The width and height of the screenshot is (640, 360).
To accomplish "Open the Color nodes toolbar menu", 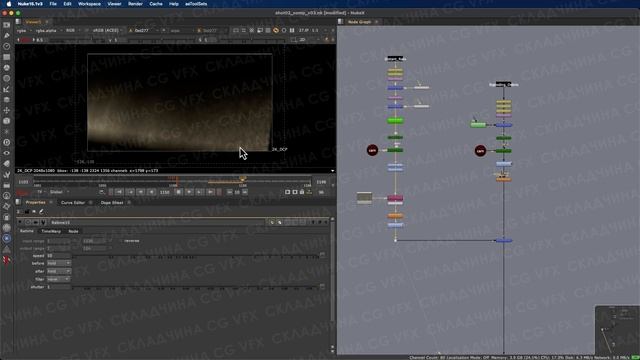I will pos(7,67).
